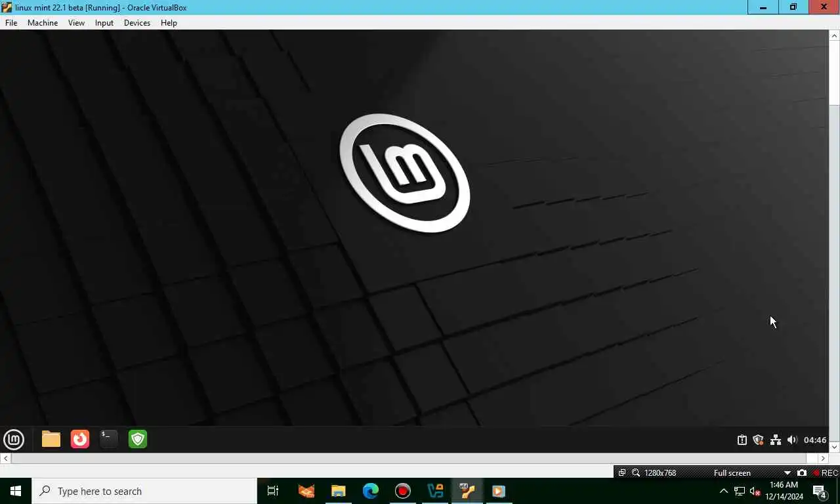
Task: Click the recorder window-size icon
Action: 622,473
